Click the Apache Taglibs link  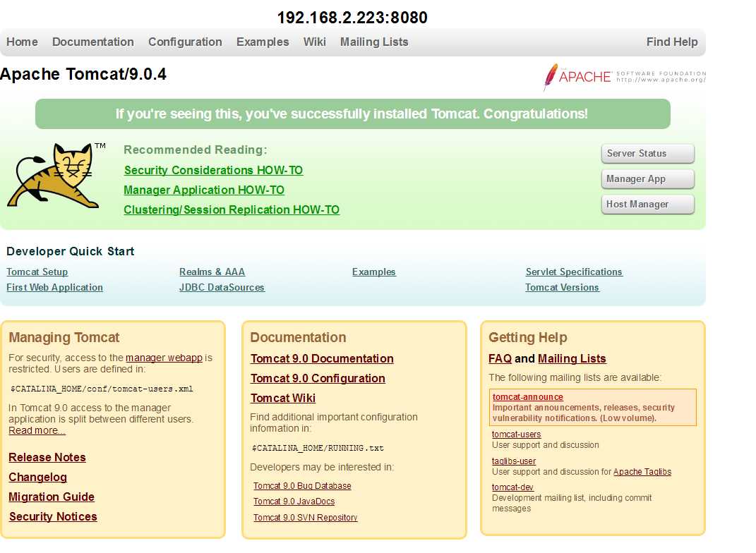[x=642, y=472]
